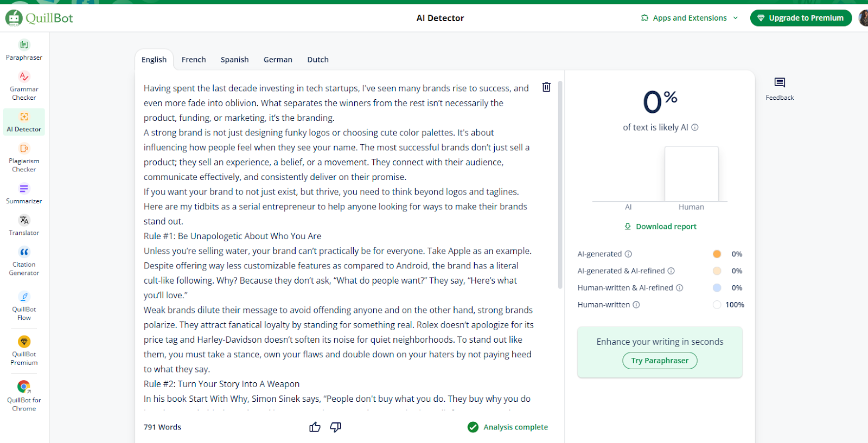Viewport: 868px width, 443px height.
Task: Open the Grammar Checker icon
Action: click(24, 76)
